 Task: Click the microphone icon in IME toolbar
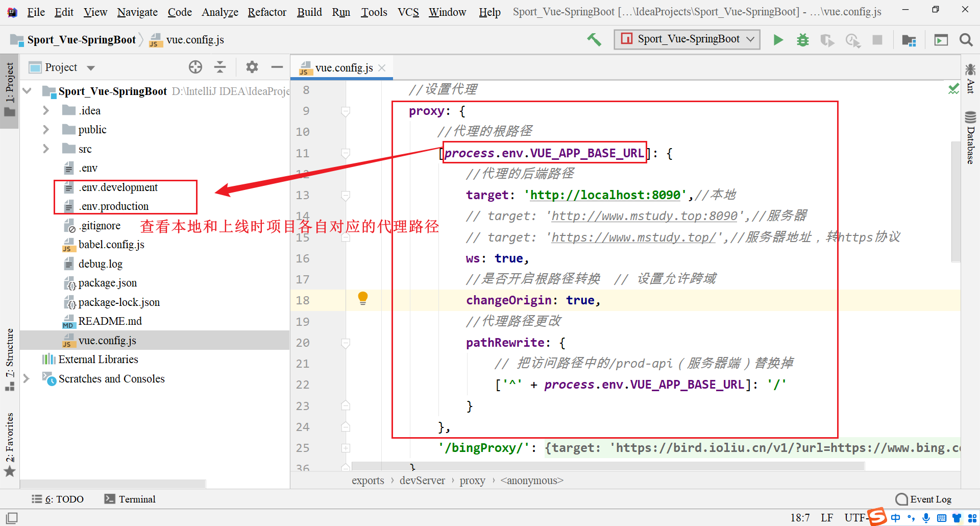click(926, 518)
